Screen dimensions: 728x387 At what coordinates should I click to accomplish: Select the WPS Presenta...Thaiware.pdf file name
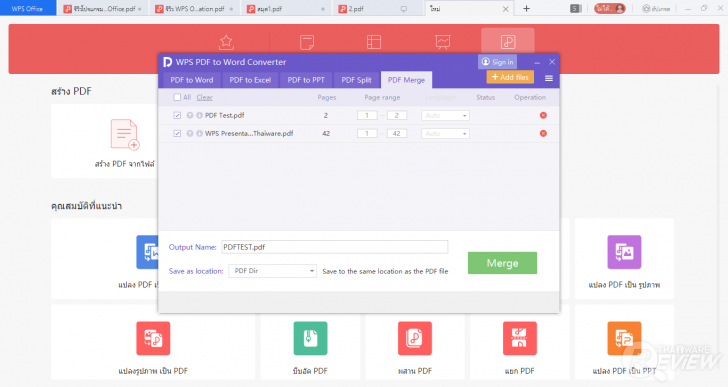(x=249, y=133)
